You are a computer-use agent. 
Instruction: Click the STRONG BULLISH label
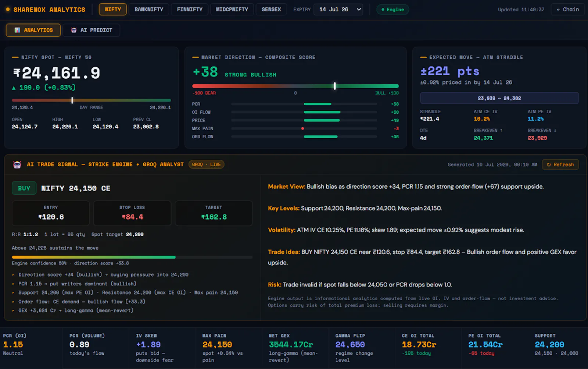[x=250, y=75]
